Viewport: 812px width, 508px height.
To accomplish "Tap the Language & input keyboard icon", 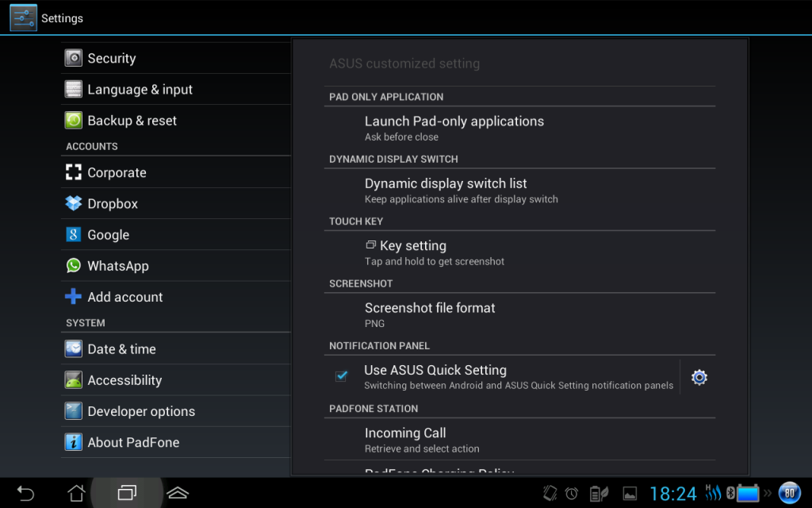I will tap(73, 89).
